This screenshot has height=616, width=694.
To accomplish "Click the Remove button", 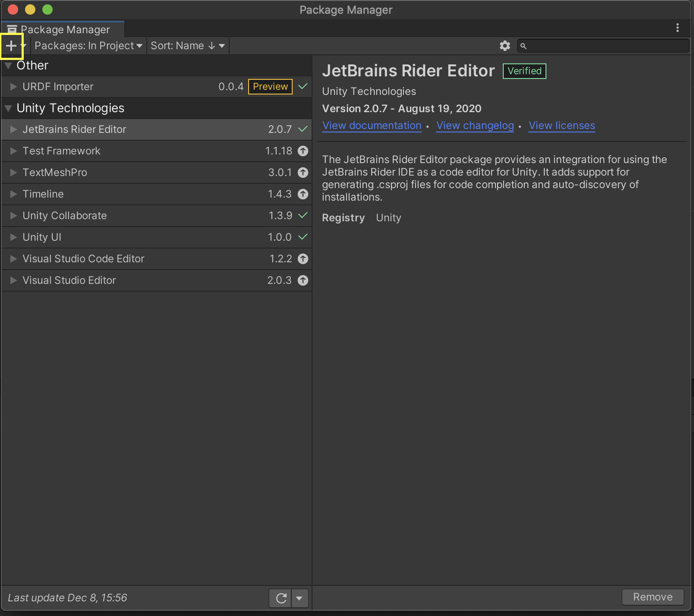I will [x=653, y=597].
